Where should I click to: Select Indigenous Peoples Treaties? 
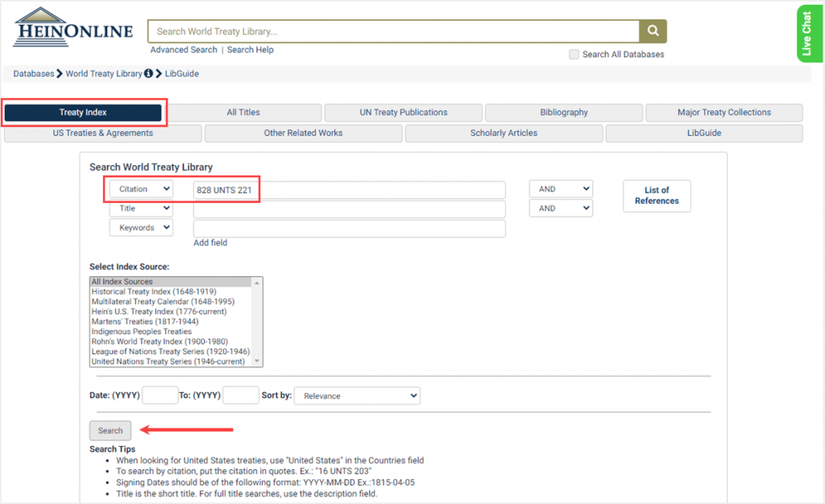[171, 332]
